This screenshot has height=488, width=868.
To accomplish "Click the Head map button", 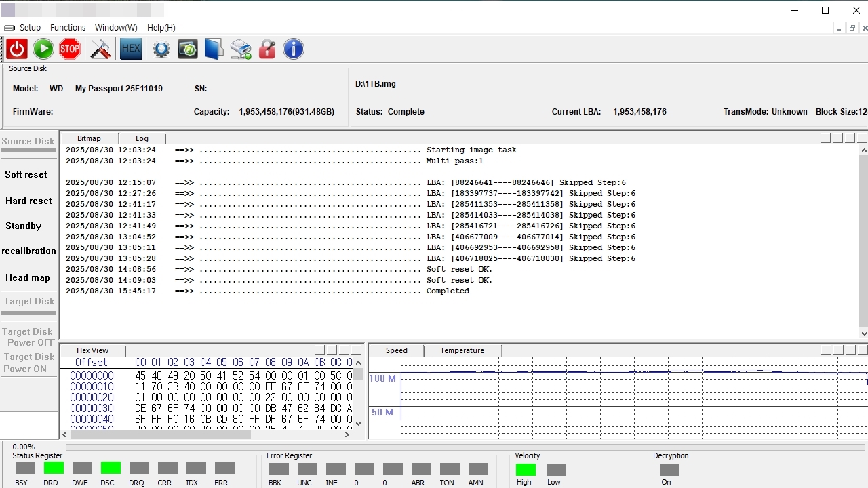I will tap(28, 278).
